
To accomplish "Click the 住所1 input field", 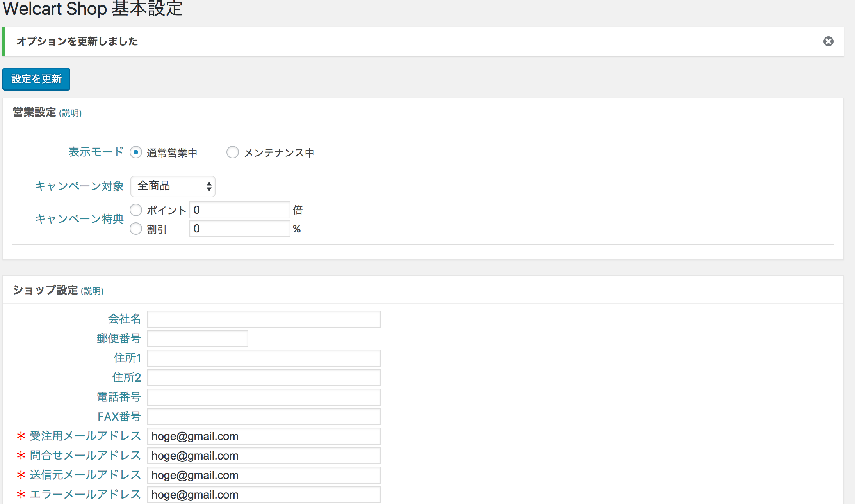I will [x=264, y=358].
